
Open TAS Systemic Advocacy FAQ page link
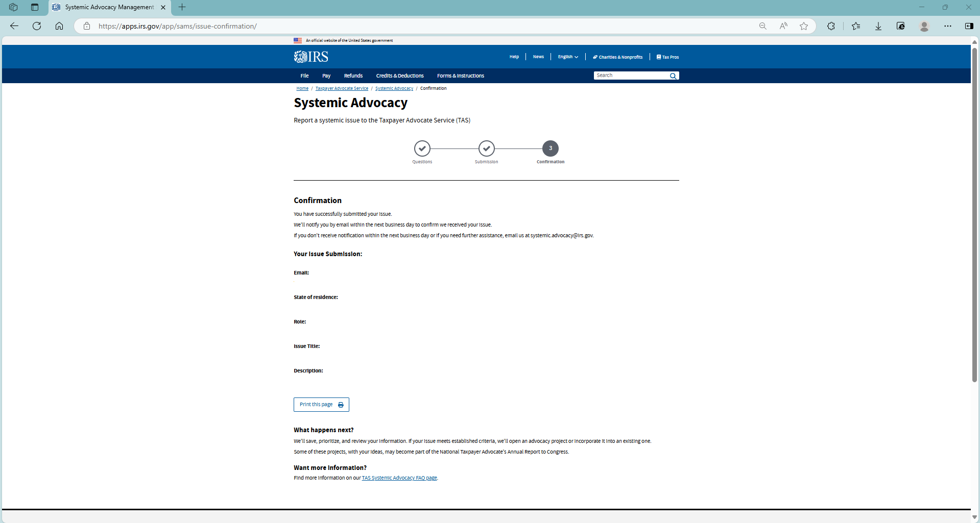(x=399, y=478)
